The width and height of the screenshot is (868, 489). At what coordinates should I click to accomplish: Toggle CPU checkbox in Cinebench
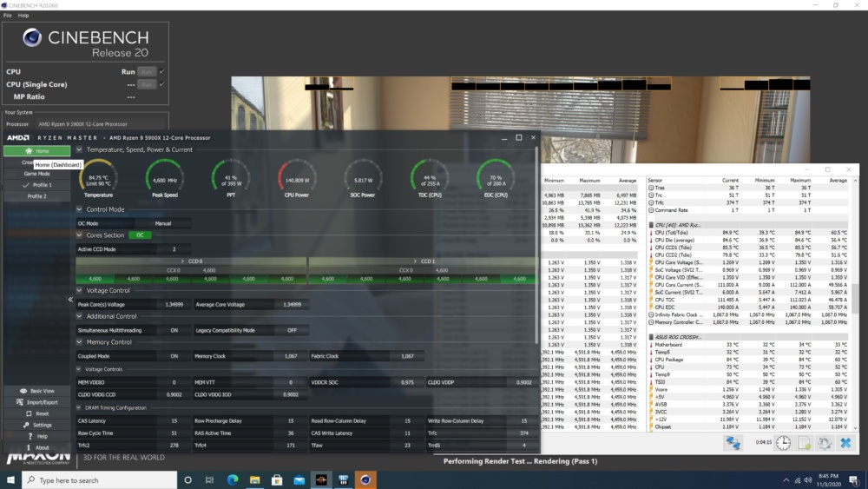[x=161, y=71]
